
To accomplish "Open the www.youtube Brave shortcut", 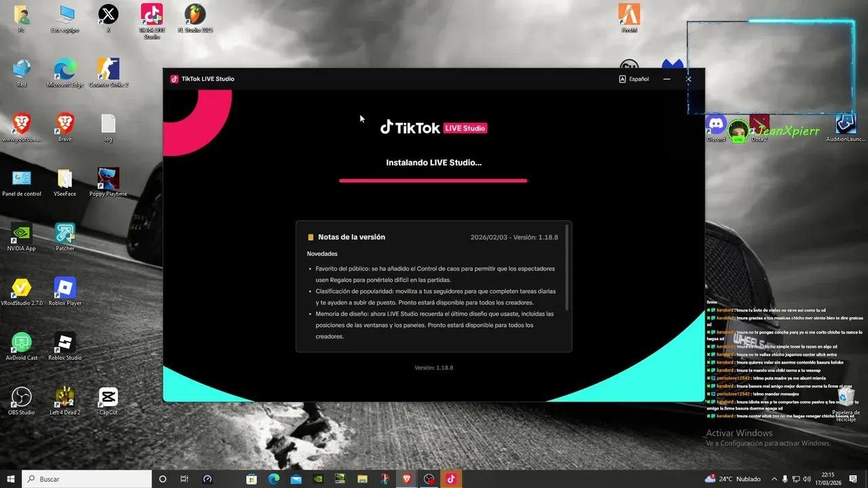I will coord(22,128).
